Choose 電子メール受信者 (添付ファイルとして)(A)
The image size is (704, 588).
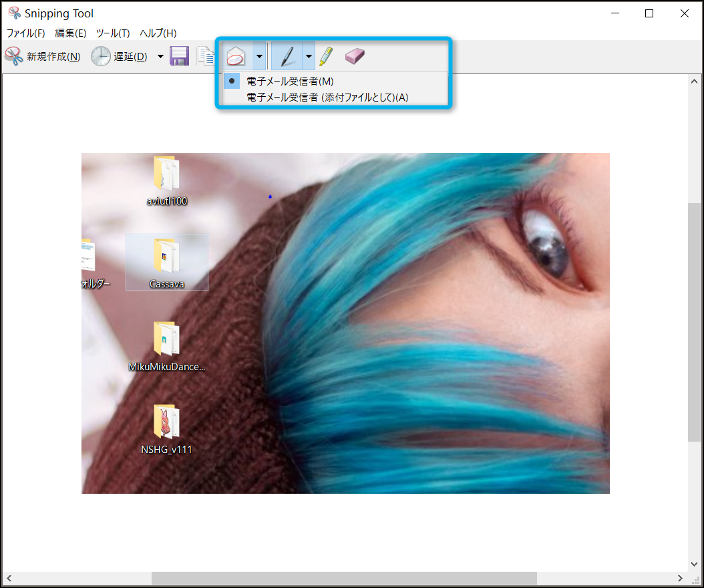(327, 98)
